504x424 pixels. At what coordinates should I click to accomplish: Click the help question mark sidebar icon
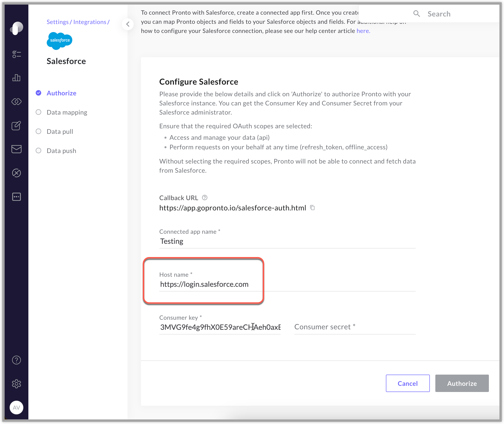(16, 360)
